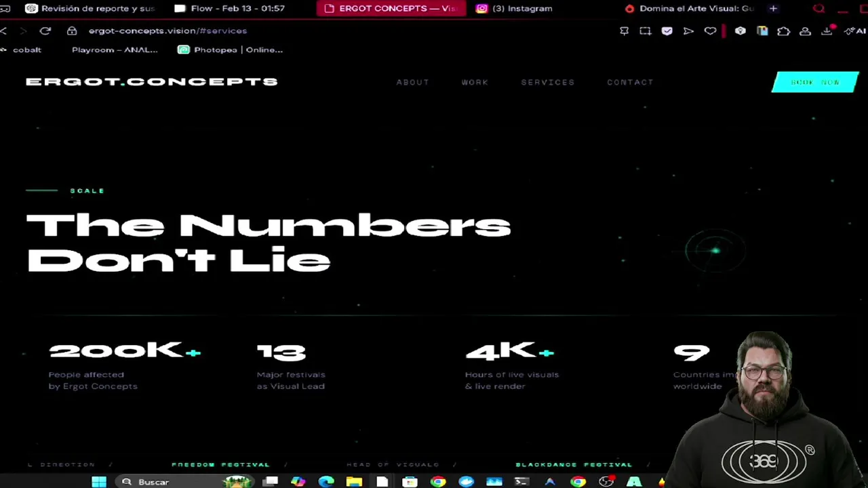Viewport: 868px width, 488px height.
Task: Select the ERGOT CONCEPTS tab
Action: click(391, 9)
